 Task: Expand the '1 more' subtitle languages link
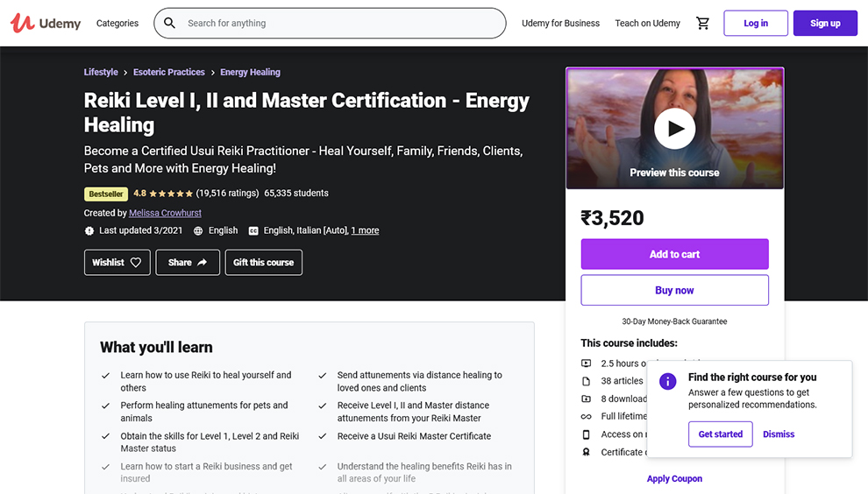[x=366, y=230]
